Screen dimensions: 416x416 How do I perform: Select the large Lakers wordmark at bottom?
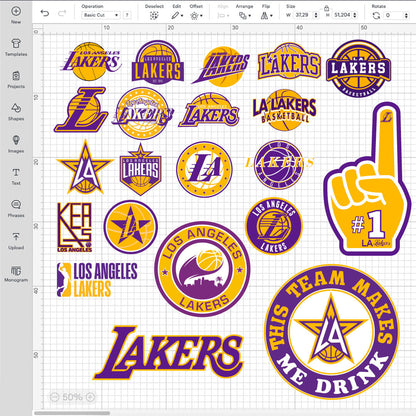(169, 352)
